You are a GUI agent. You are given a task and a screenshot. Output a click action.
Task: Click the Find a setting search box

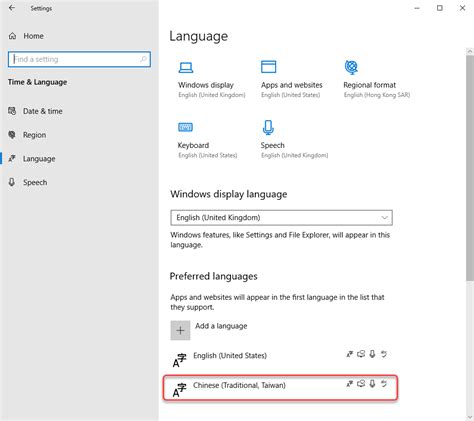coord(79,59)
